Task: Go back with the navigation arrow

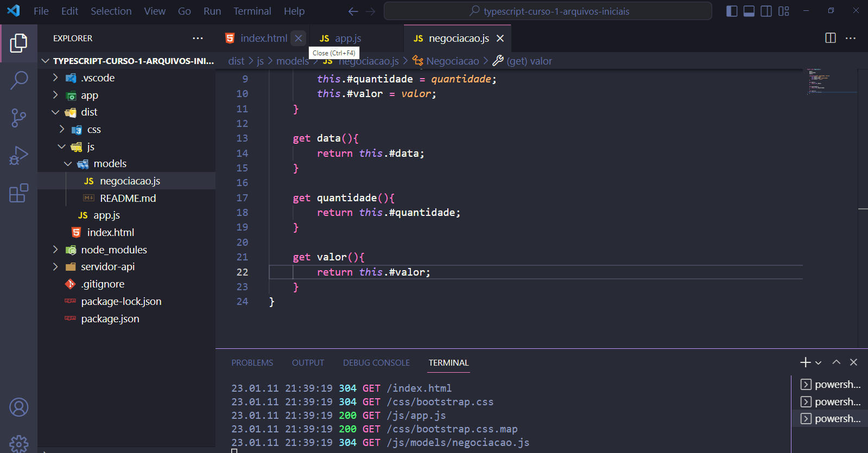Action: tap(353, 11)
